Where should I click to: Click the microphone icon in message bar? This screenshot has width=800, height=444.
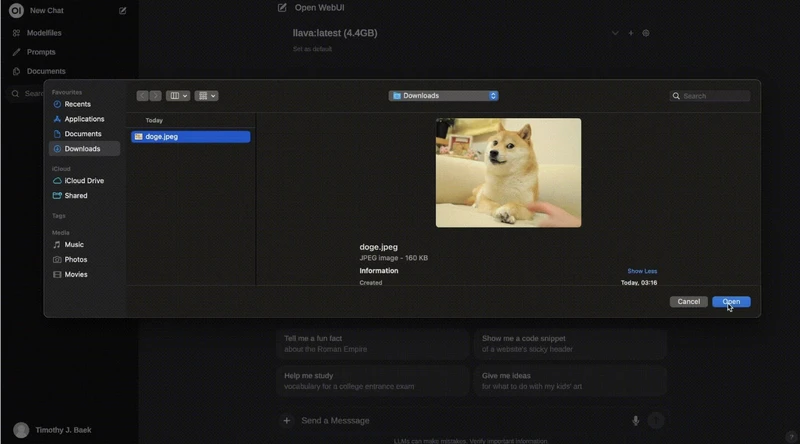(636, 421)
